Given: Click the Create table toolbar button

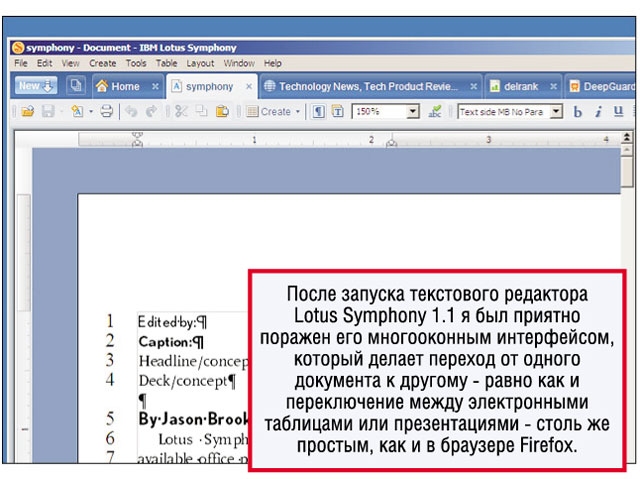Looking at the screenshot, I should tap(269, 111).
